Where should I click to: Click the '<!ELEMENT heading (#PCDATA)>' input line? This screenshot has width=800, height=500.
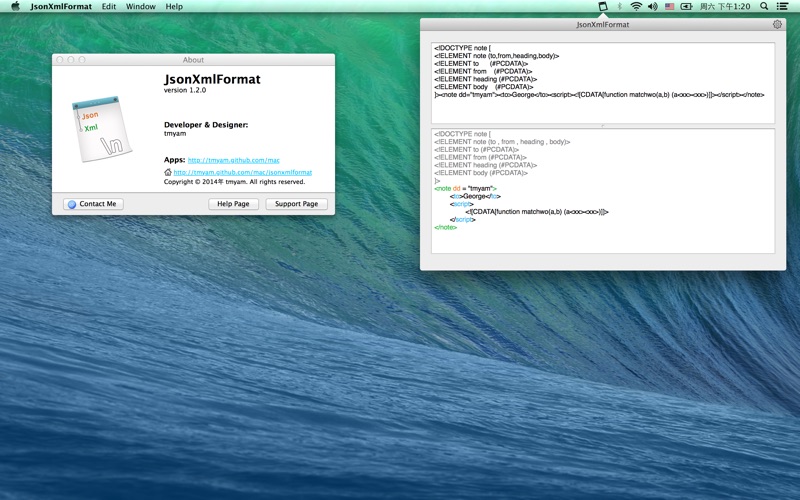tap(486, 79)
